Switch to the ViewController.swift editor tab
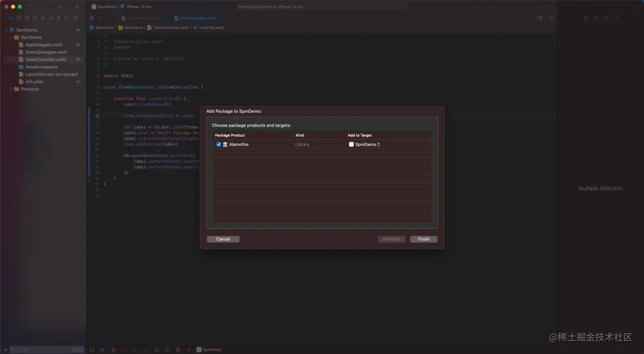This screenshot has height=354, width=644. pos(194,18)
